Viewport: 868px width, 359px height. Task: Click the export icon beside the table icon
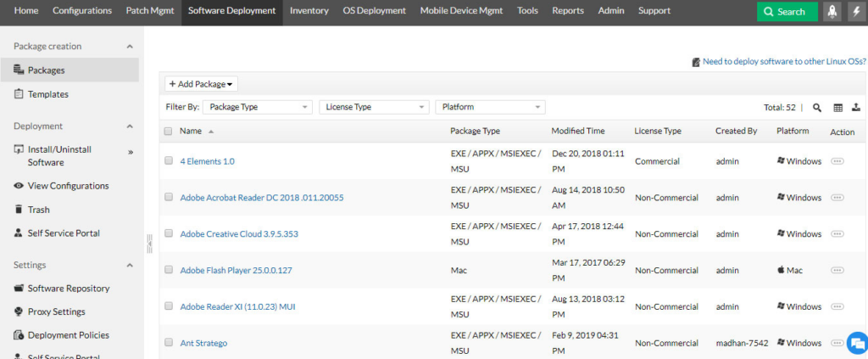(856, 108)
